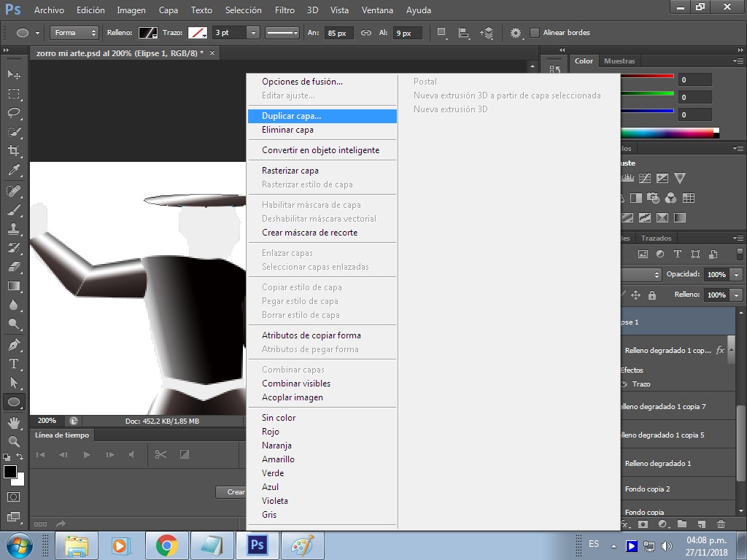747x560 pixels.
Task: Select the Quick Selection tool
Action: tap(14, 132)
